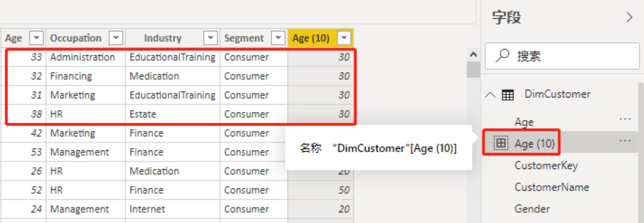The height and width of the screenshot is (223, 644).
Task: Click the search magnifier icon
Action: [502, 56]
